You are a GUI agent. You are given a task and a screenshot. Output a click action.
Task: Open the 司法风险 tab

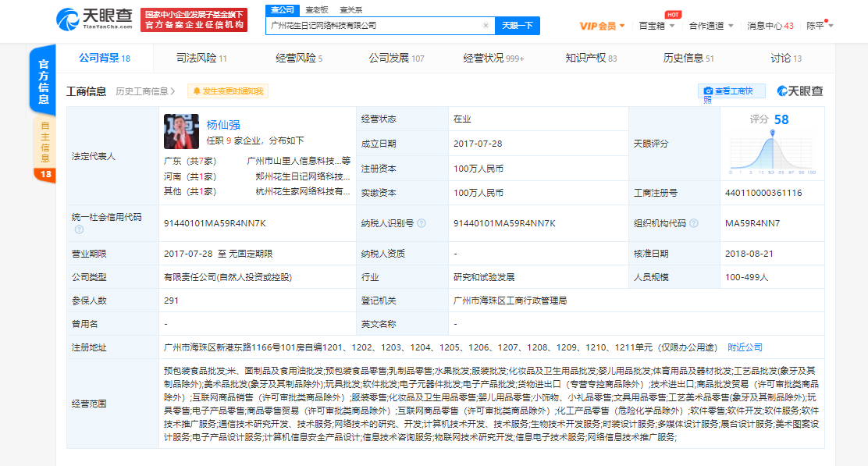tap(201, 58)
